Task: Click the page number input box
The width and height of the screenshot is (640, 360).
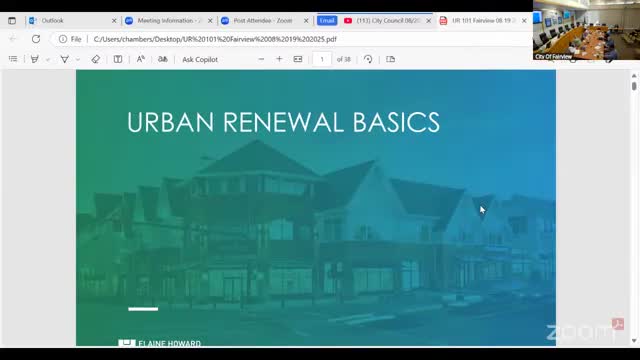Action: point(322,60)
